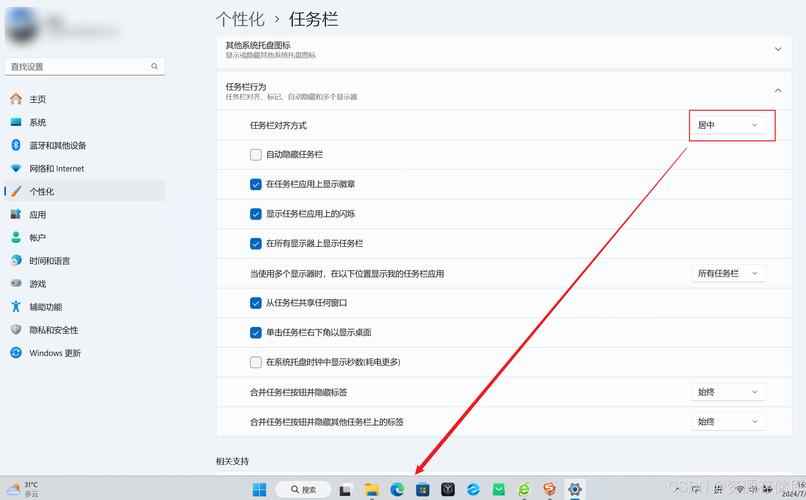This screenshot has width=806, height=500.
Task: Uncheck 在所有显示器上显示任务栏
Action: (255, 244)
